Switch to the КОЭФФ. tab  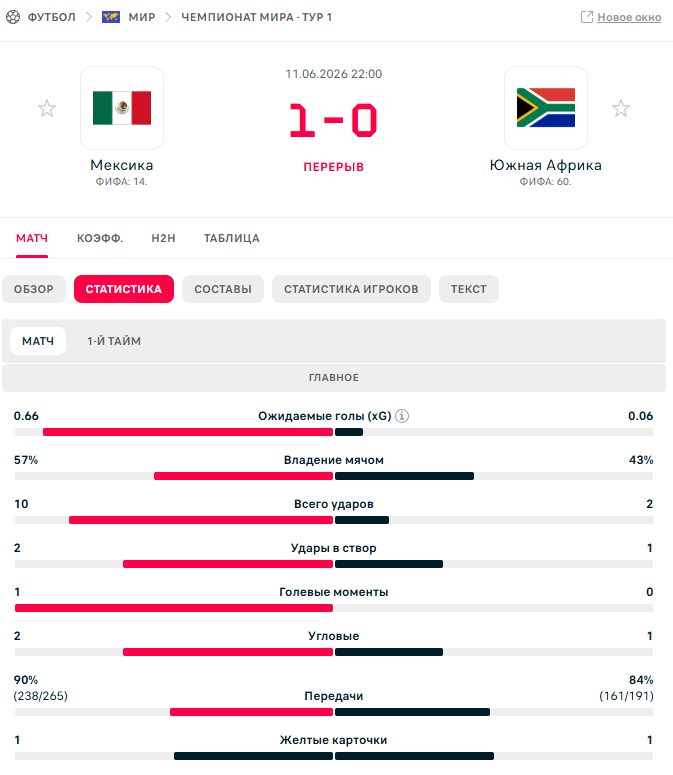[x=100, y=238]
